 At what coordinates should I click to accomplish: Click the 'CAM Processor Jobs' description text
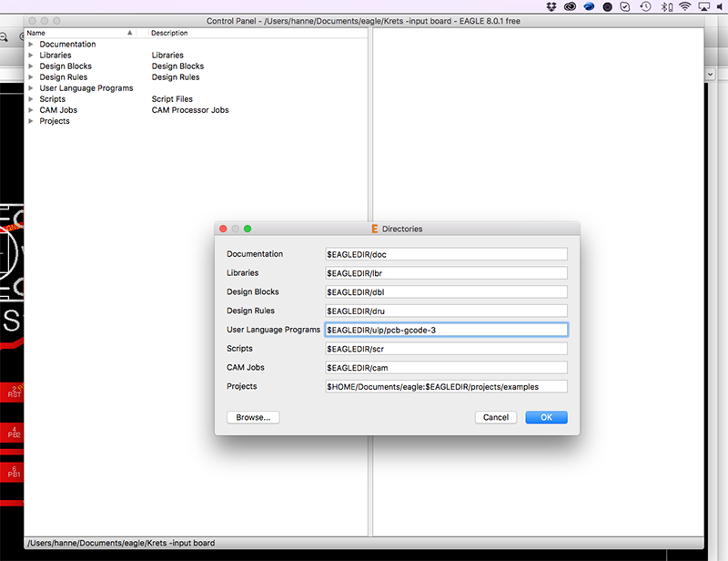190,110
